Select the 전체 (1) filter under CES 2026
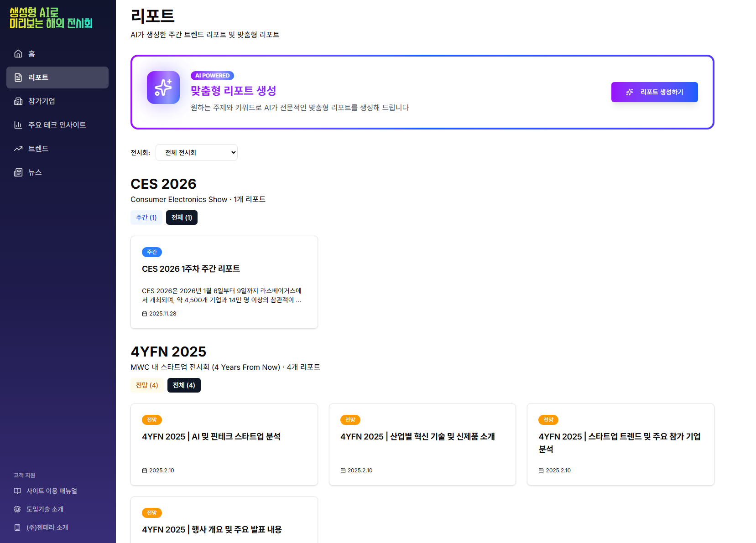The height and width of the screenshot is (543, 756). click(182, 217)
